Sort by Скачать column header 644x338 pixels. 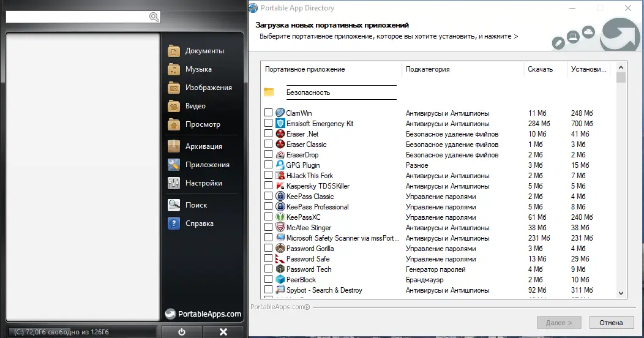[545, 69]
